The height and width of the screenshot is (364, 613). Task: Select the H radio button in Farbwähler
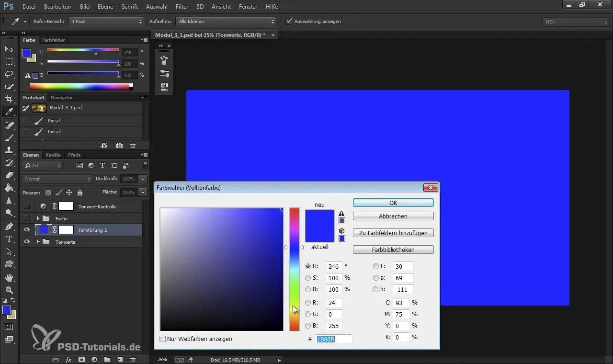click(308, 266)
